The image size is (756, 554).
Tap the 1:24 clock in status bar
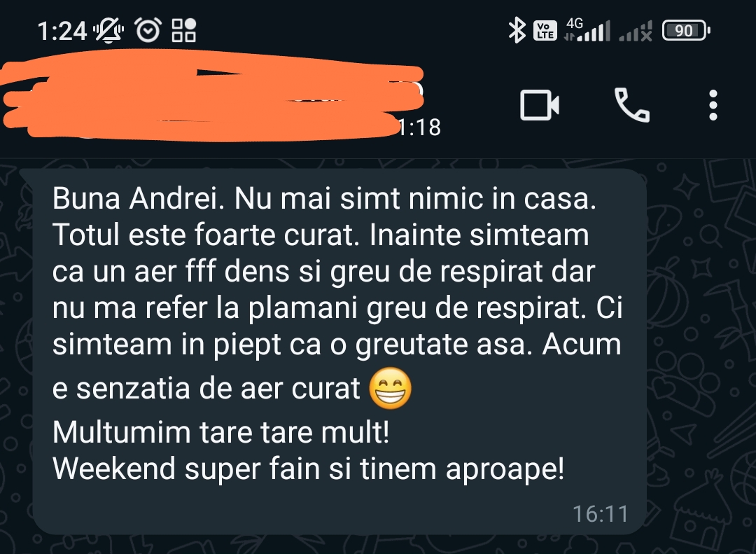(x=62, y=32)
